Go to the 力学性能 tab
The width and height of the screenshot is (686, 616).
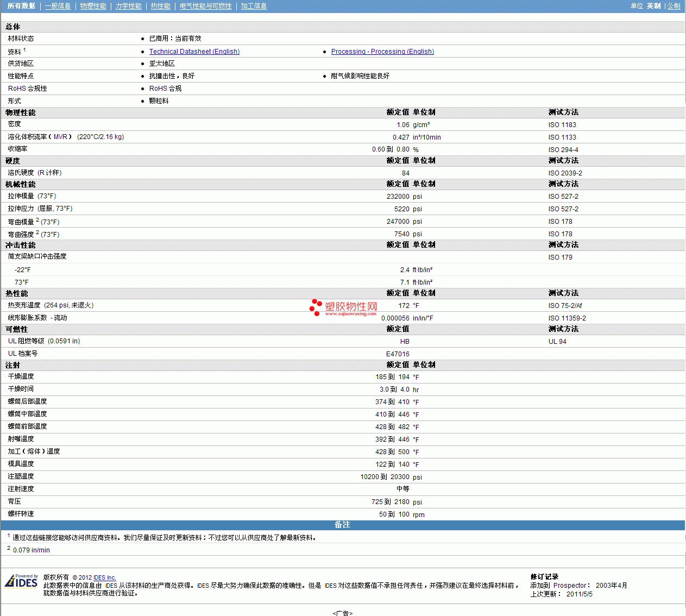pos(128,6)
